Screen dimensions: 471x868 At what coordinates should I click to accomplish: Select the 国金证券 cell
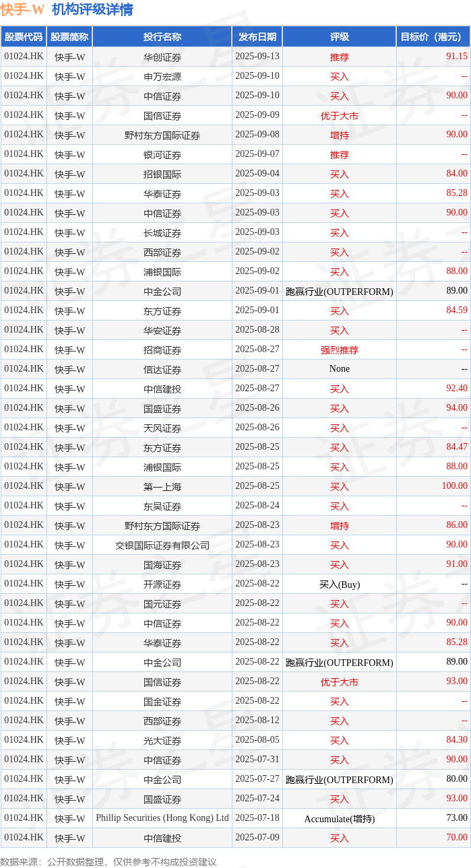point(162,702)
